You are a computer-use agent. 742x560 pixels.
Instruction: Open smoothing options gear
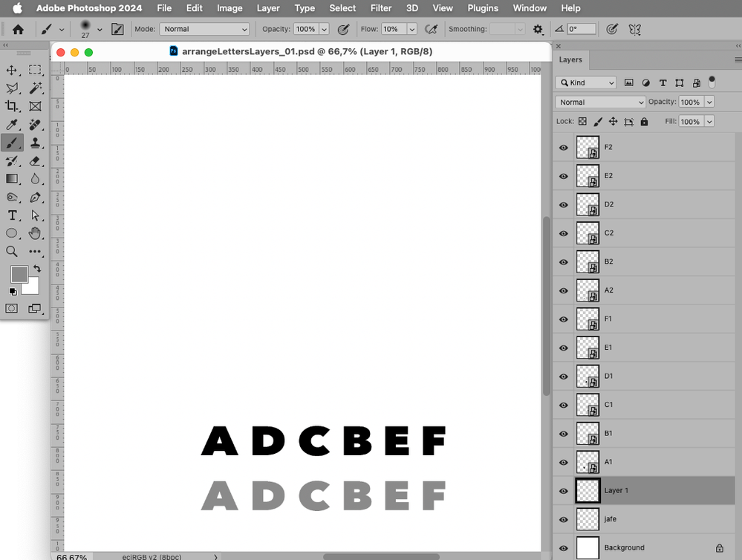tap(538, 30)
